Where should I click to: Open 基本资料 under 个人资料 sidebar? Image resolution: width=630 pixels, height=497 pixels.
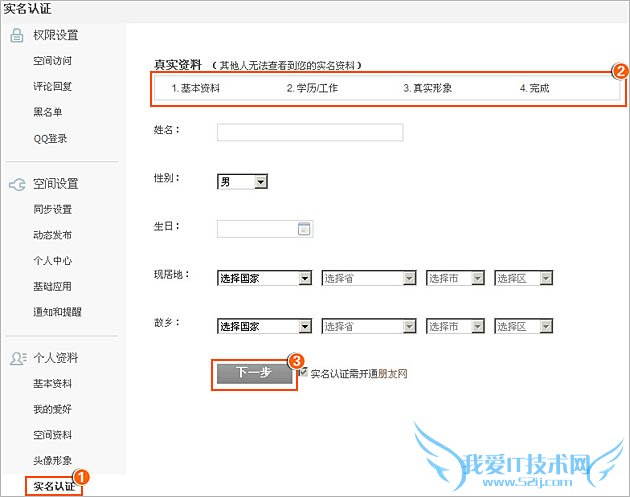pos(53,384)
